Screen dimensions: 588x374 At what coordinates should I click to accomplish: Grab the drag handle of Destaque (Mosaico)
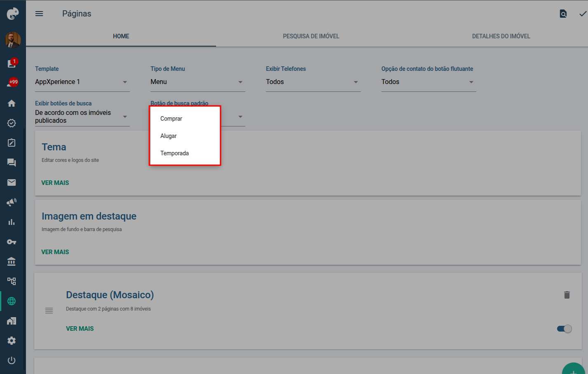point(49,311)
